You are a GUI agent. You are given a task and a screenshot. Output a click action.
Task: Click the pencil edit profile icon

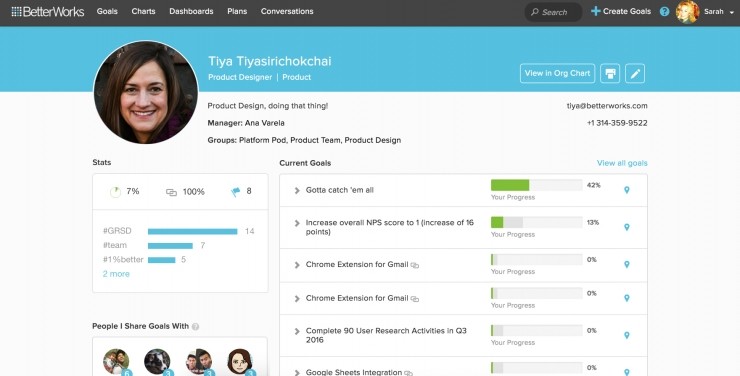(635, 74)
